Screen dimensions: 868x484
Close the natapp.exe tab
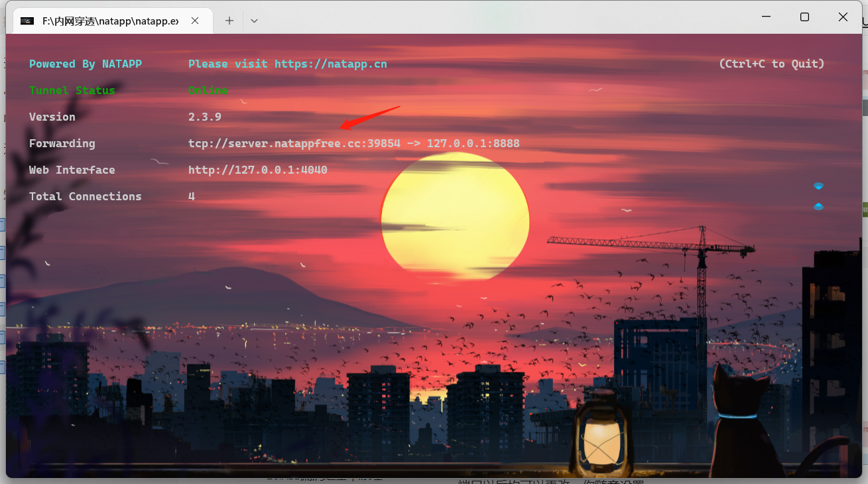195,21
